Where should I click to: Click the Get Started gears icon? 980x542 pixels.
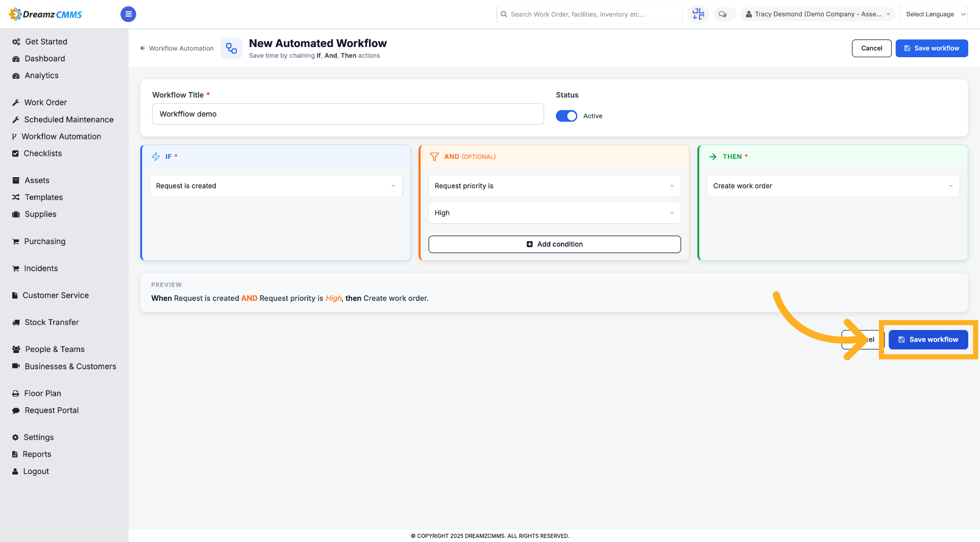pyautogui.click(x=16, y=42)
